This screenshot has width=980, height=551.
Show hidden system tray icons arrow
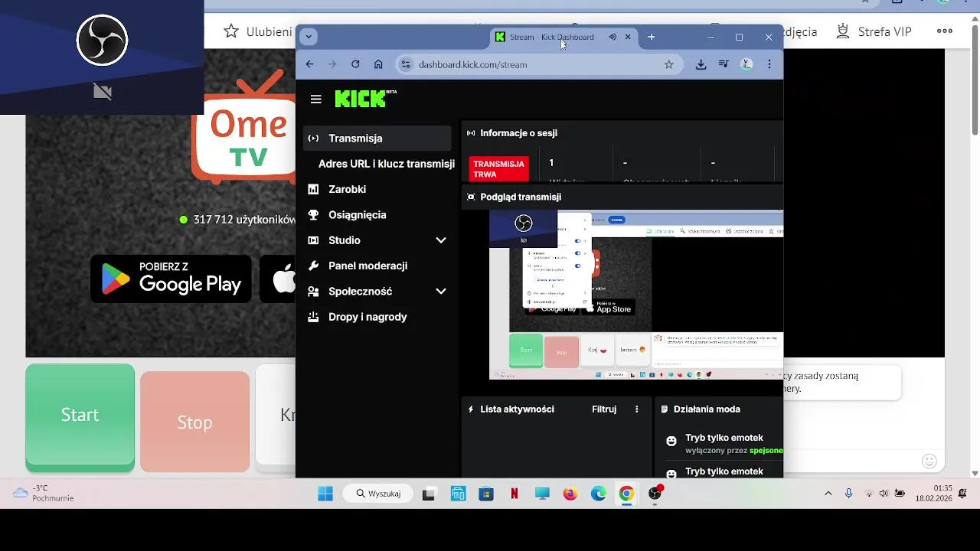[x=828, y=494]
